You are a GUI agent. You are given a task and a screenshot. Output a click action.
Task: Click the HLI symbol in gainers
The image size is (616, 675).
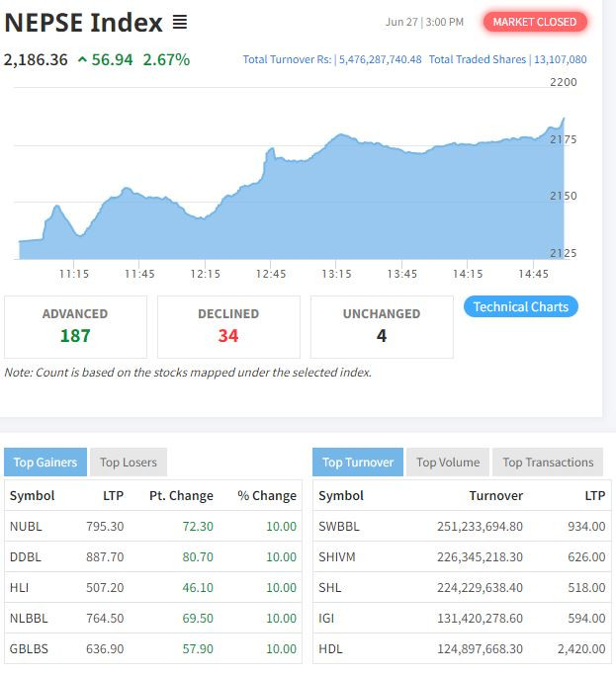(20, 588)
